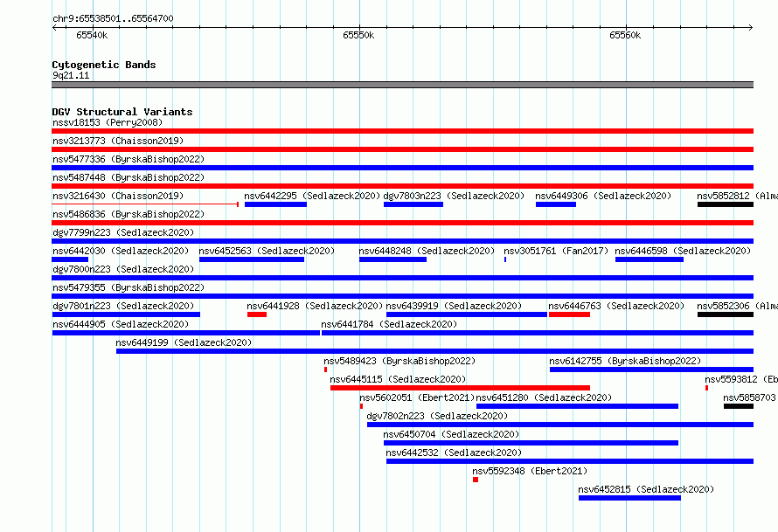Open the dgv7802n223 (Sedlazeck2020) label
778x532 pixels.
pos(437,416)
